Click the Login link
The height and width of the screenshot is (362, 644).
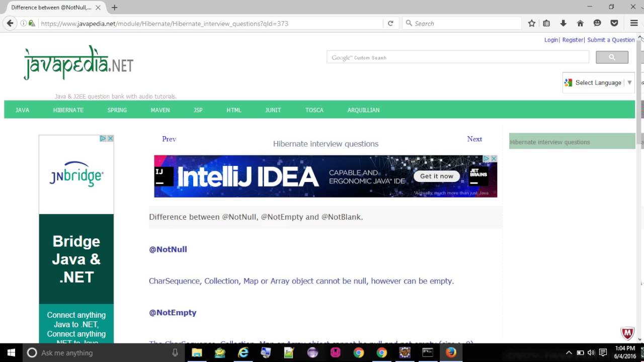tap(551, 40)
